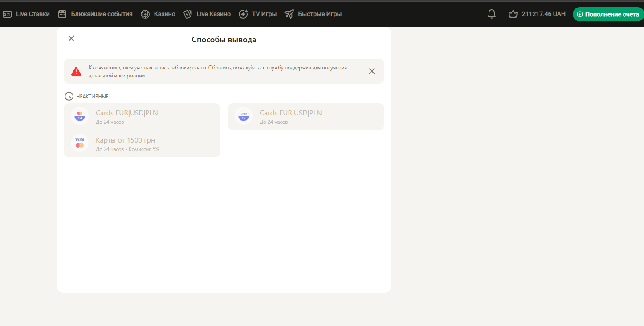644x326 pixels.
Task: Click the calendar icon for Ближайшие события
Action: [62, 14]
